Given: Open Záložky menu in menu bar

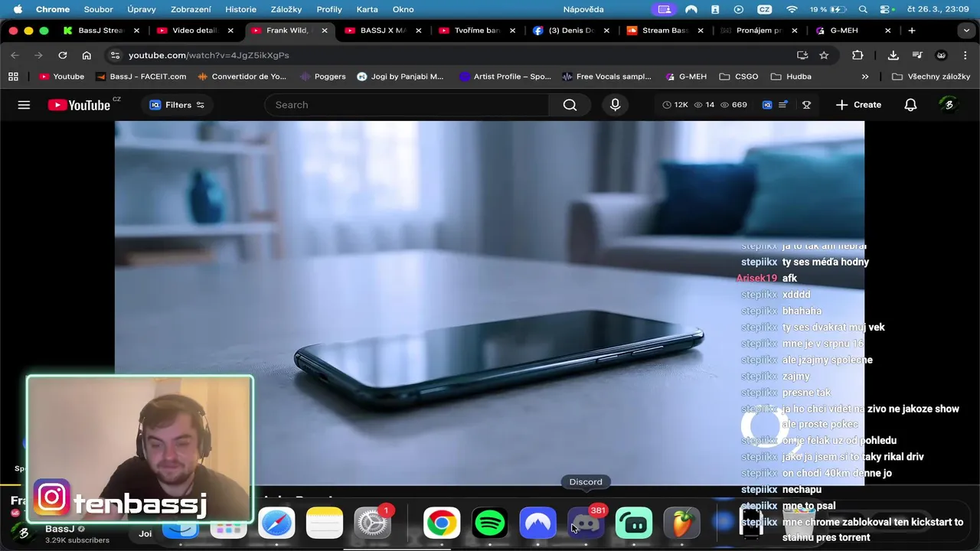Looking at the screenshot, I should click(287, 9).
